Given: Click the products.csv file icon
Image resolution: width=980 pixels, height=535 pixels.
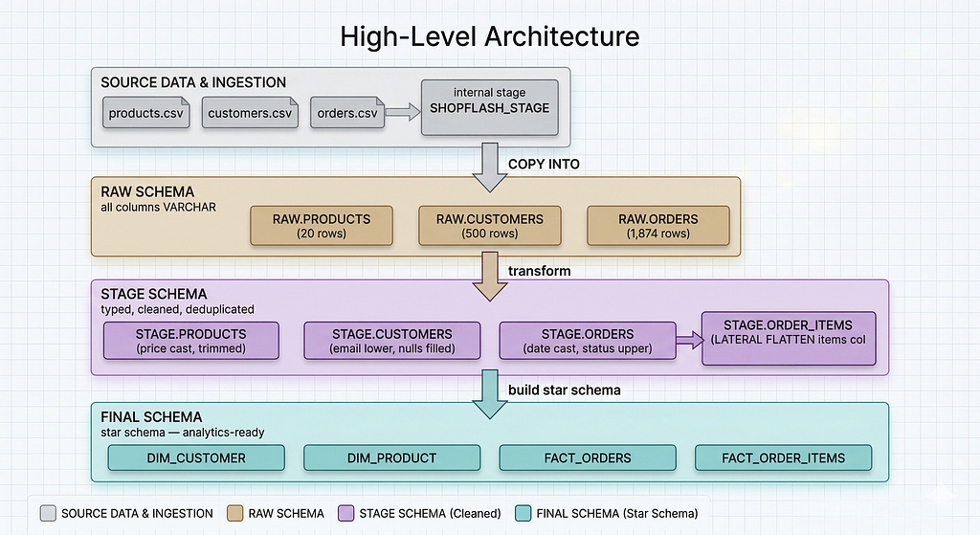Looking at the screenshot, I should click(145, 113).
